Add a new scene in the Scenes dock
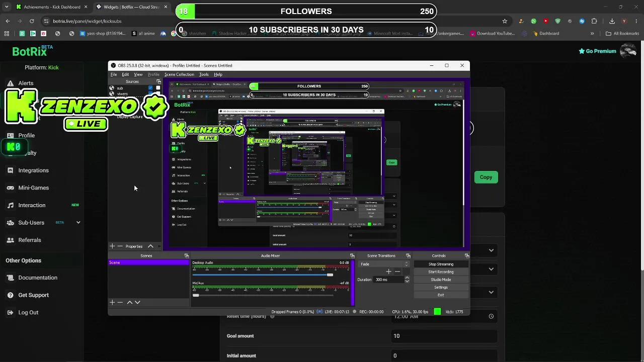644x362 pixels. [112, 302]
